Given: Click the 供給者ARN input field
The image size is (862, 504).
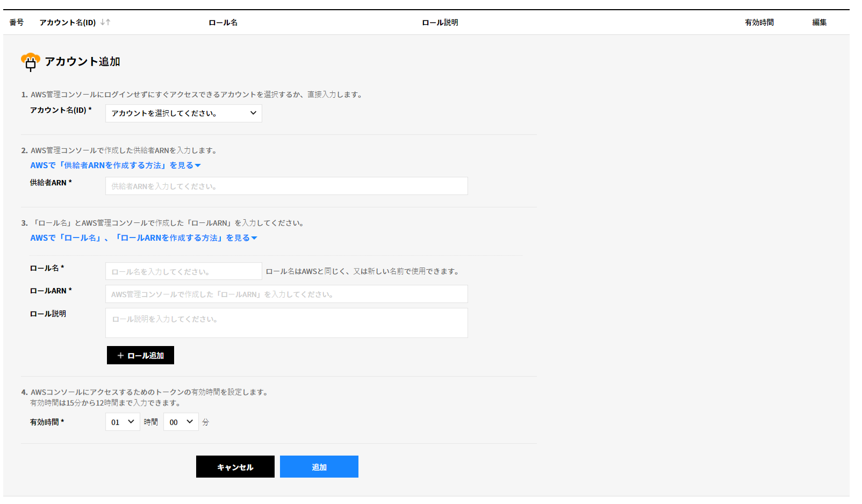Looking at the screenshot, I should 286,186.
